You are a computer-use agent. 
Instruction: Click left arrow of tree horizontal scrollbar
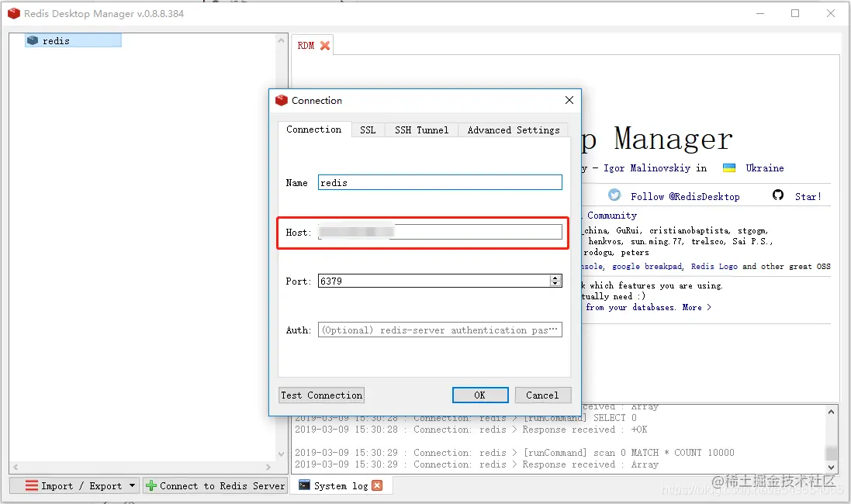[x=16, y=467]
